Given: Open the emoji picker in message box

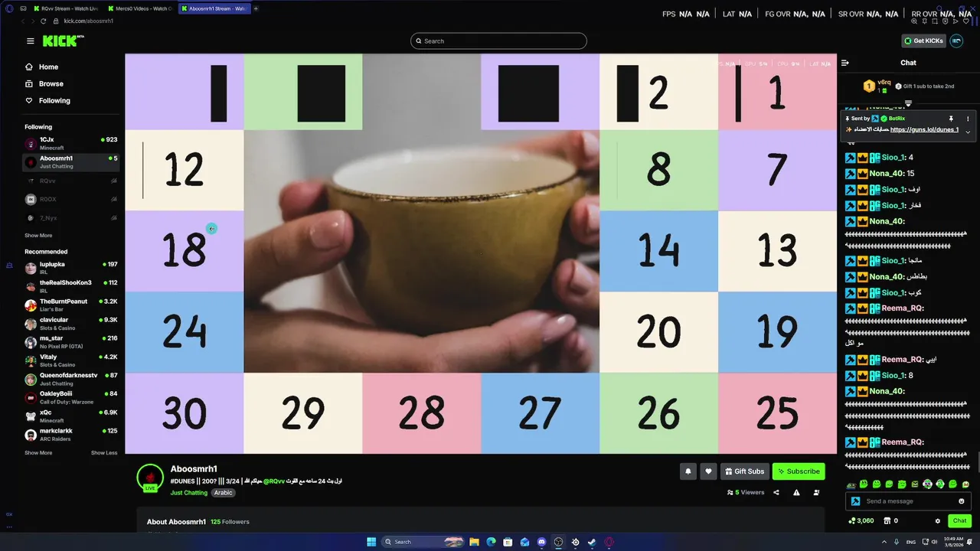Looking at the screenshot, I should 962,501.
